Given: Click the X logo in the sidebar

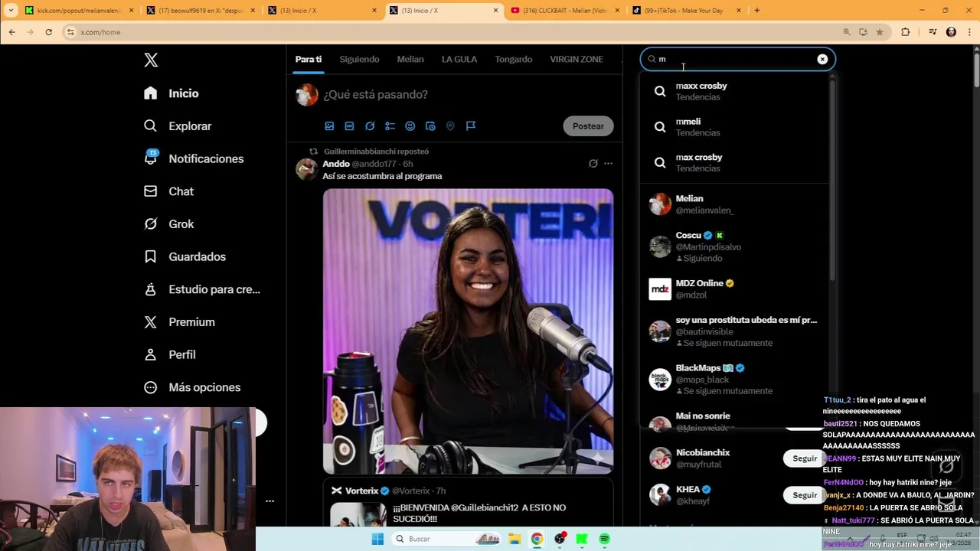Looking at the screenshot, I should click(x=151, y=60).
